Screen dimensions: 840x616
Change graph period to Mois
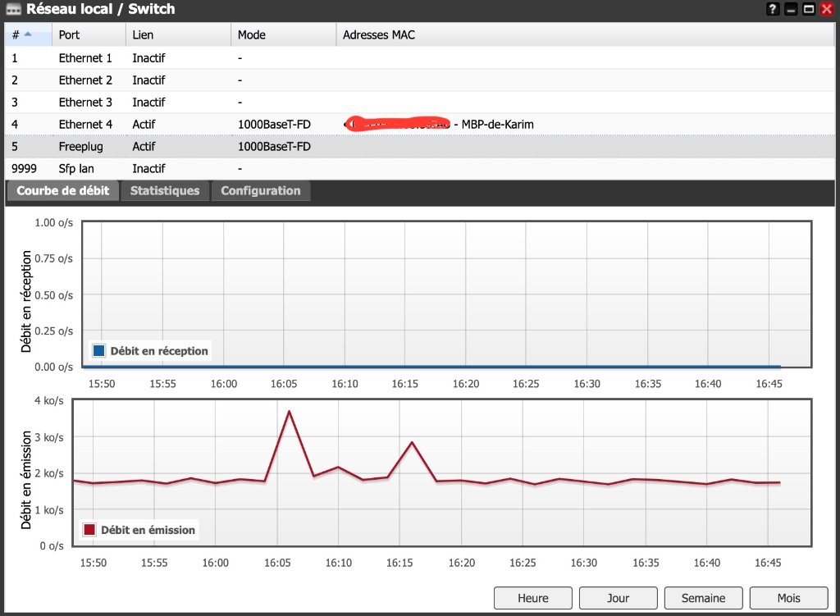787,598
